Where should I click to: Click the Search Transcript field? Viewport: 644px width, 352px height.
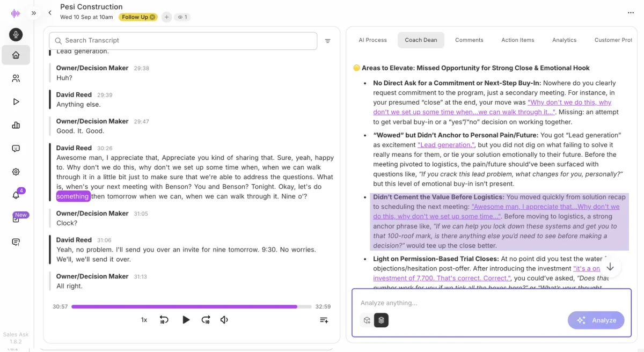click(183, 41)
